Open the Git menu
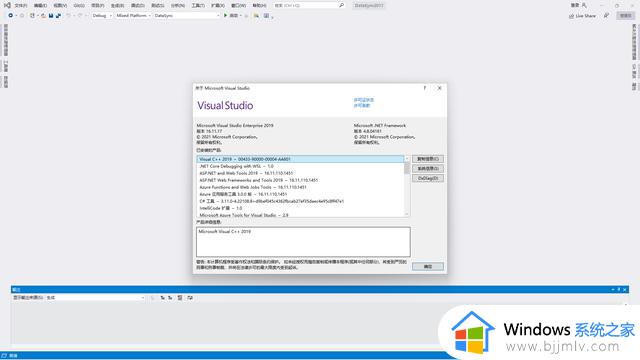Viewport: 640px width, 360px height. 79,5
